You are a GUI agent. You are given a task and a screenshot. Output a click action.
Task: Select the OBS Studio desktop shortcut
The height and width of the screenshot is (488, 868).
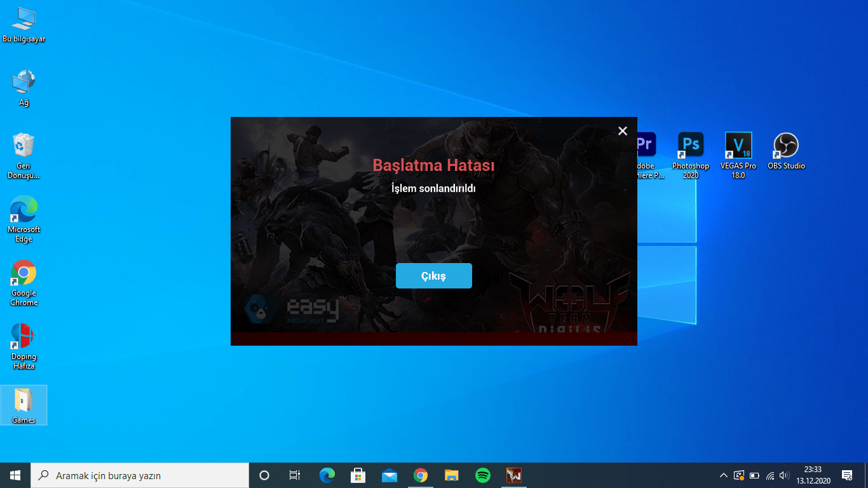tap(786, 152)
